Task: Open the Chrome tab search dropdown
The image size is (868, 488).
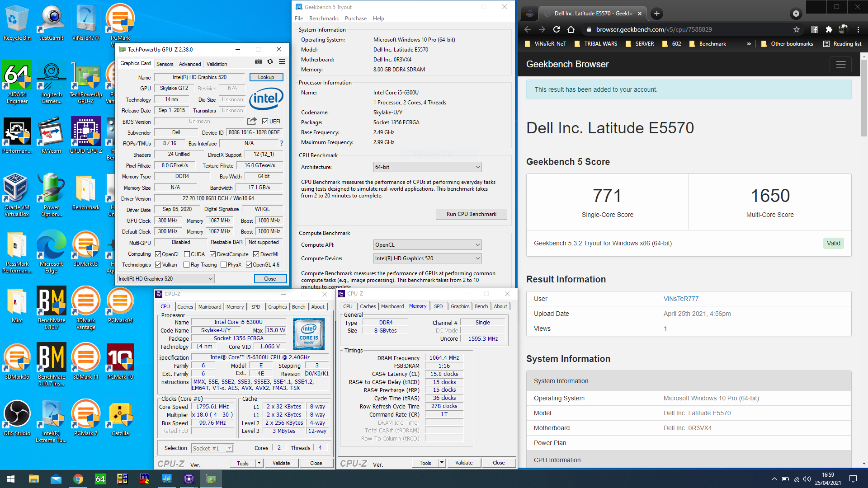Action: pos(796,14)
